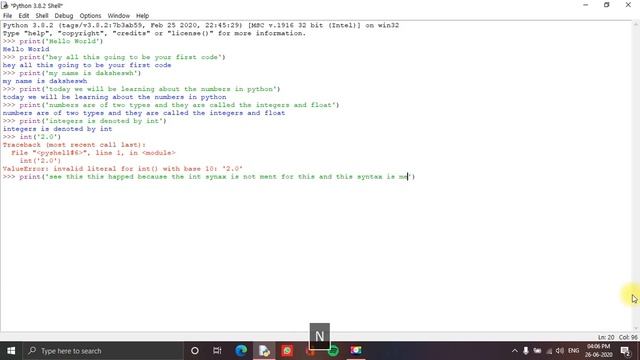Click 'numbers are of two types' output line
The width and height of the screenshot is (640, 360).
(144, 113)
